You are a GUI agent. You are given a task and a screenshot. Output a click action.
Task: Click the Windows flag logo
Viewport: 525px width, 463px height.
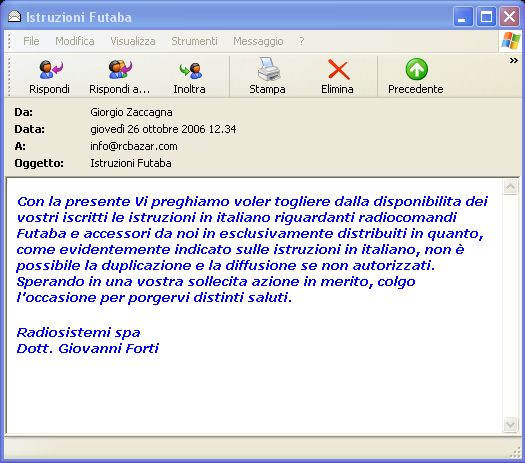click(511, 41)
